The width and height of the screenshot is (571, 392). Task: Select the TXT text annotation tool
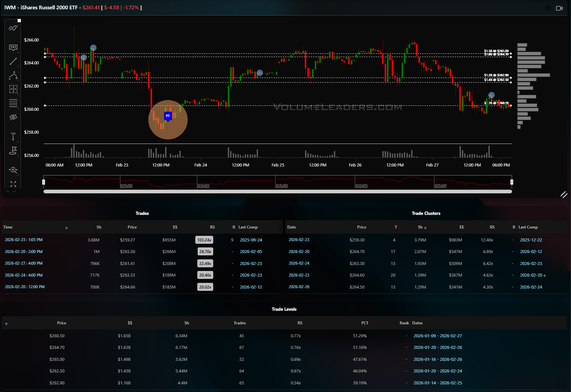[x=13, y=47]
